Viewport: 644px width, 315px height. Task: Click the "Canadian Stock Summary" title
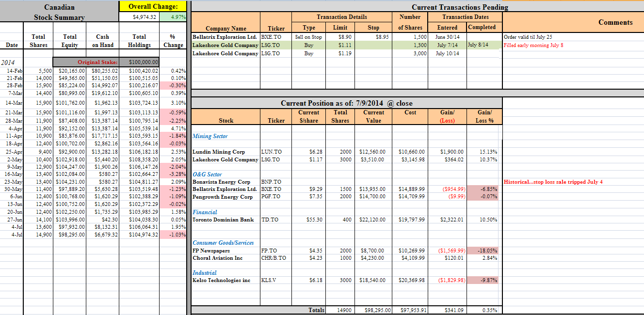coord(59,12)
